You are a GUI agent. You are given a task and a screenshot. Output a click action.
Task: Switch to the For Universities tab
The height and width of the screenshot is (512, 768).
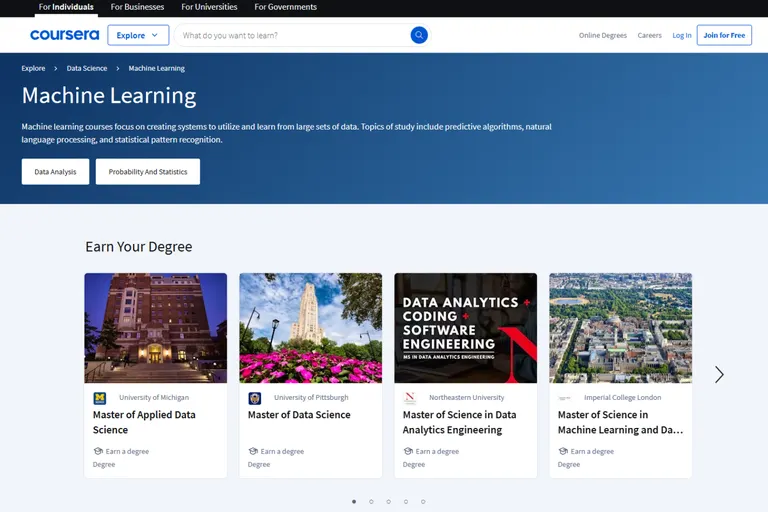point(209,7)
